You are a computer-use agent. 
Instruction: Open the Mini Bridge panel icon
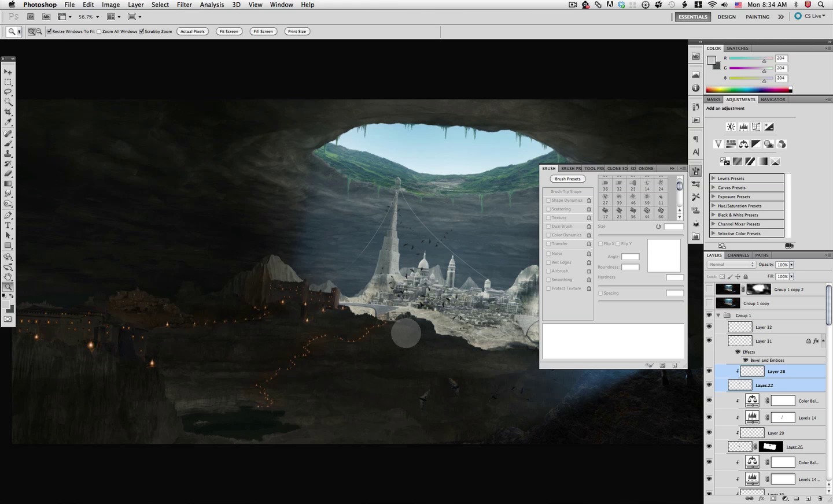click(x=696, y=57)
